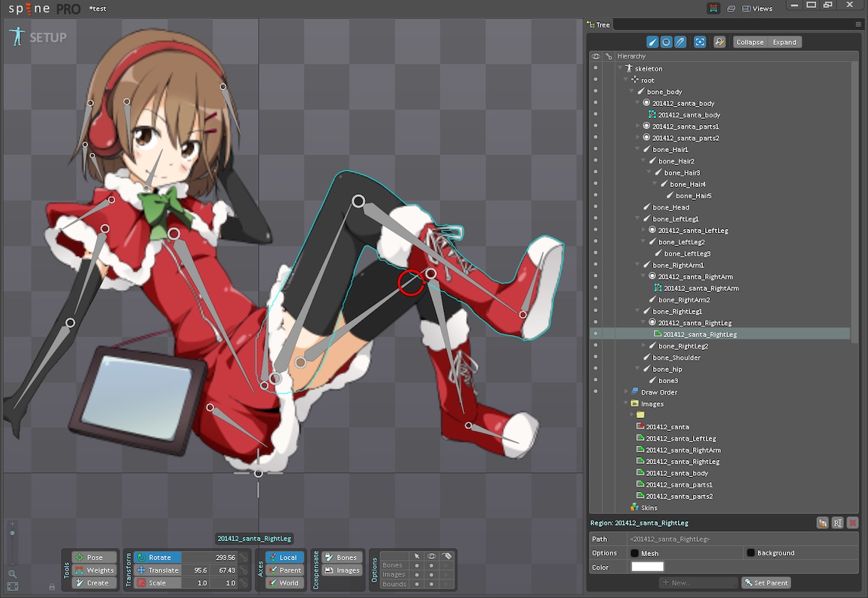Select the Tree tab

pyautogui.click(x=598, y=25)
